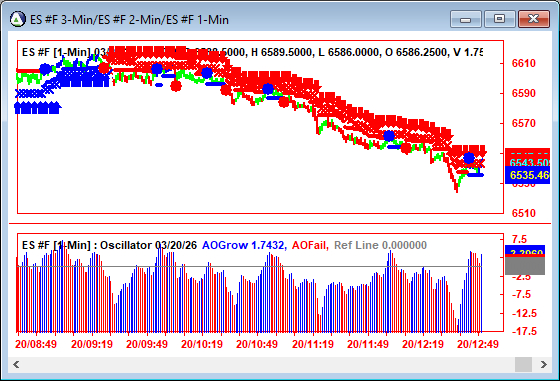The height and width of the screenshot is (381, 560).
Task: Click the AOFail legend label
Action: [x=310, y=245]
